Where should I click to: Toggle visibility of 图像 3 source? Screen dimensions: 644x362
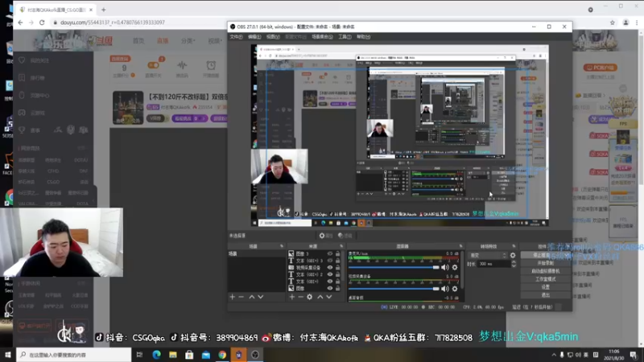click(x=330, y=253)
